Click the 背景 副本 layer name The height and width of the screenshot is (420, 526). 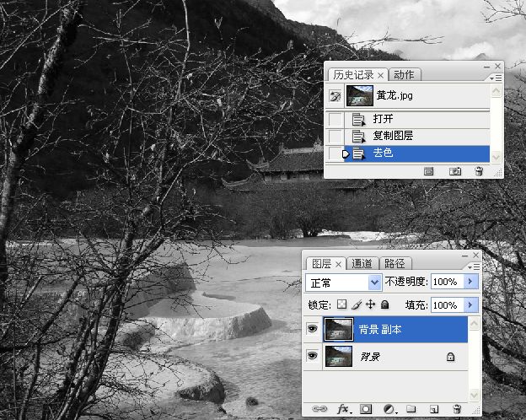(380, 330)
